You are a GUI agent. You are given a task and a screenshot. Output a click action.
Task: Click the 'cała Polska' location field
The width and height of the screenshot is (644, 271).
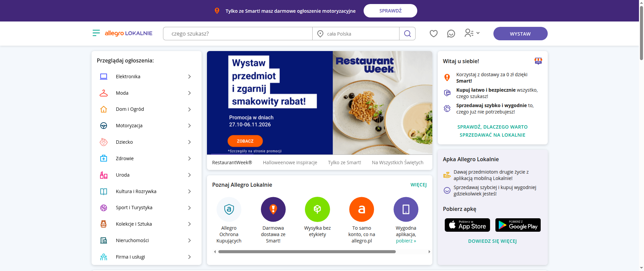point(356,34)
